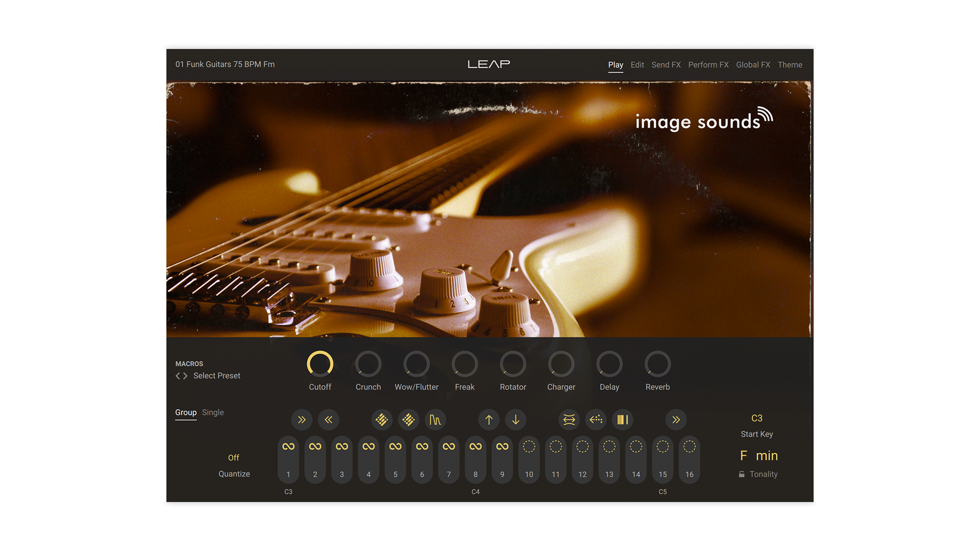Click the previous preset chevron
The image size is (980, 551).
pos(177,375)
